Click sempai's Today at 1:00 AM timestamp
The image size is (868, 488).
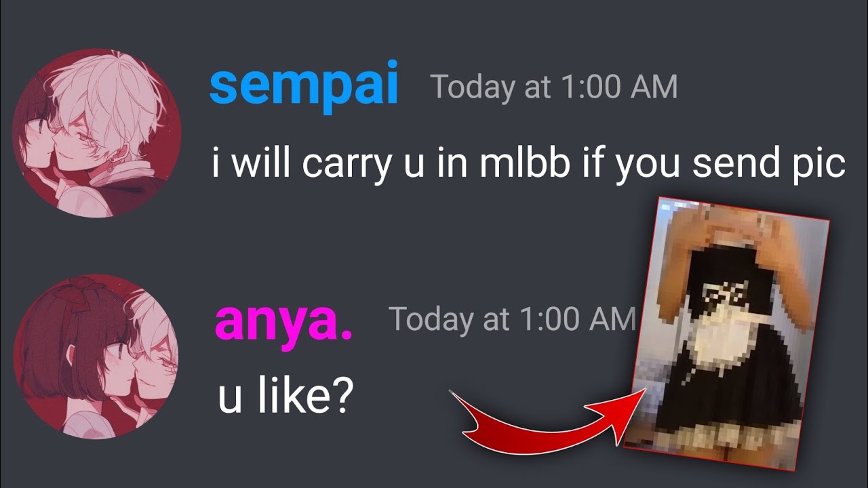click(x=554, y=87)
